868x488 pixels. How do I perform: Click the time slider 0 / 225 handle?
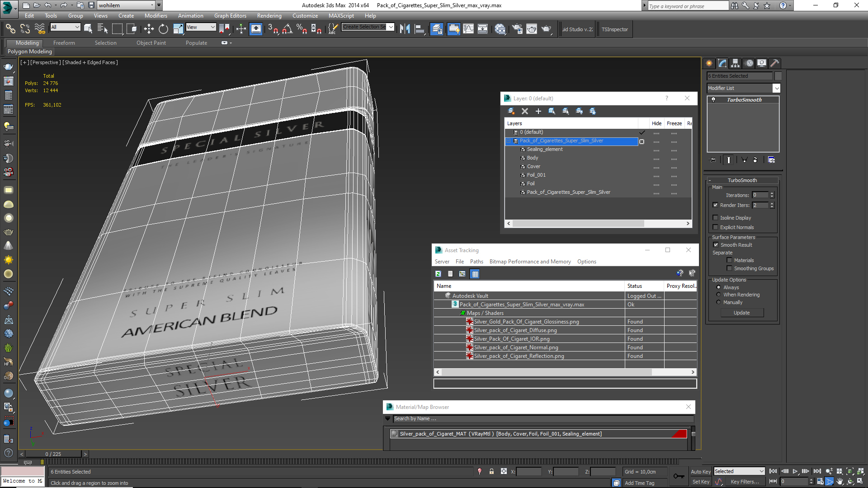53,454
